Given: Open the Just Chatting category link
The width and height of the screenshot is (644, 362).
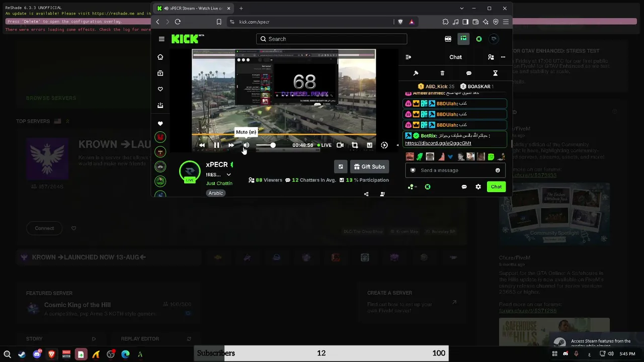Looking at the screenshot, I should pyautogui.click(x=219, y=184).
